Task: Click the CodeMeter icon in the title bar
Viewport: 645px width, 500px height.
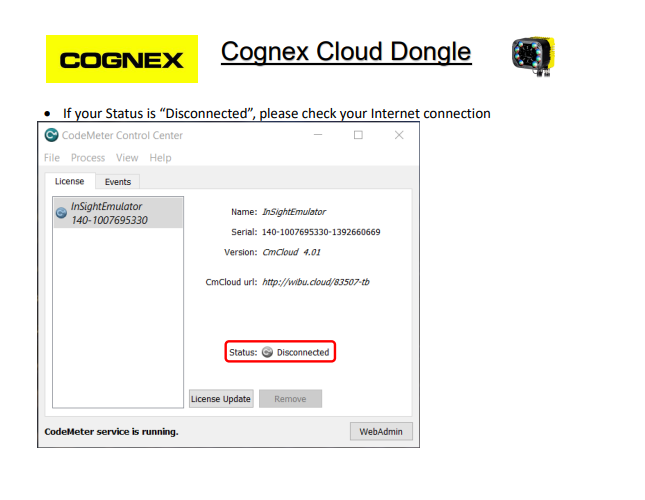Action: tap(51, 135)
